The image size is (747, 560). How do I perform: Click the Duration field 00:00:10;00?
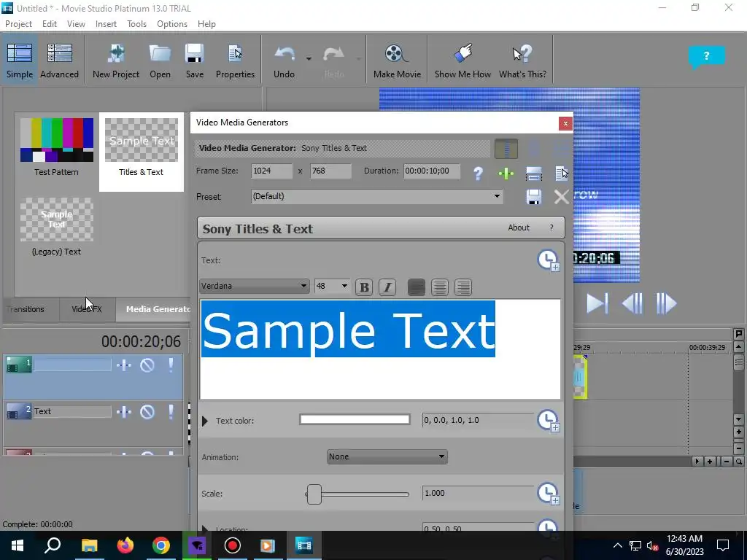432,171
